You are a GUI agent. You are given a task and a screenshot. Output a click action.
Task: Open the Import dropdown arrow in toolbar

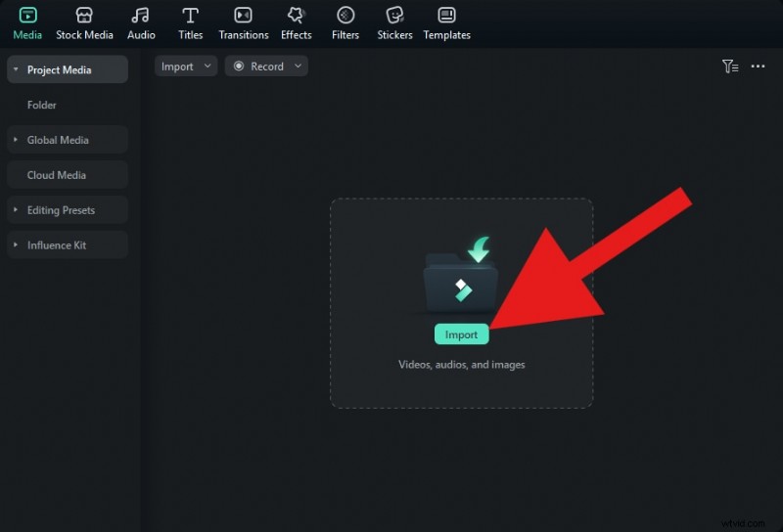pyautogui.click(x=207, y=66)
